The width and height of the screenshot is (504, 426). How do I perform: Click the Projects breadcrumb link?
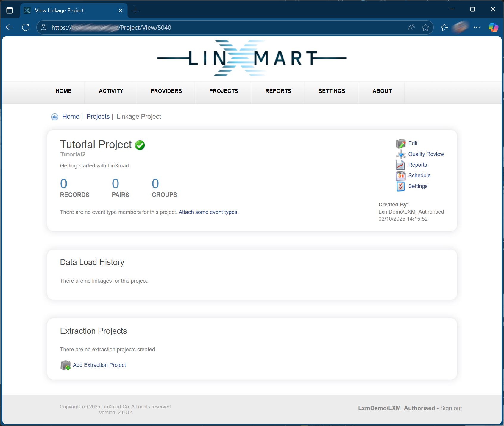click(98, 117)
